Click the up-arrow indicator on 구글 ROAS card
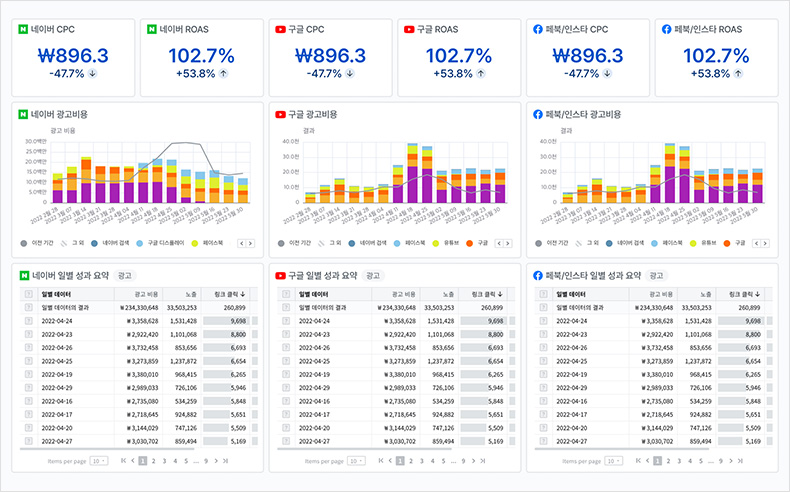Screen dimensions: 790x492 point(481,74)
